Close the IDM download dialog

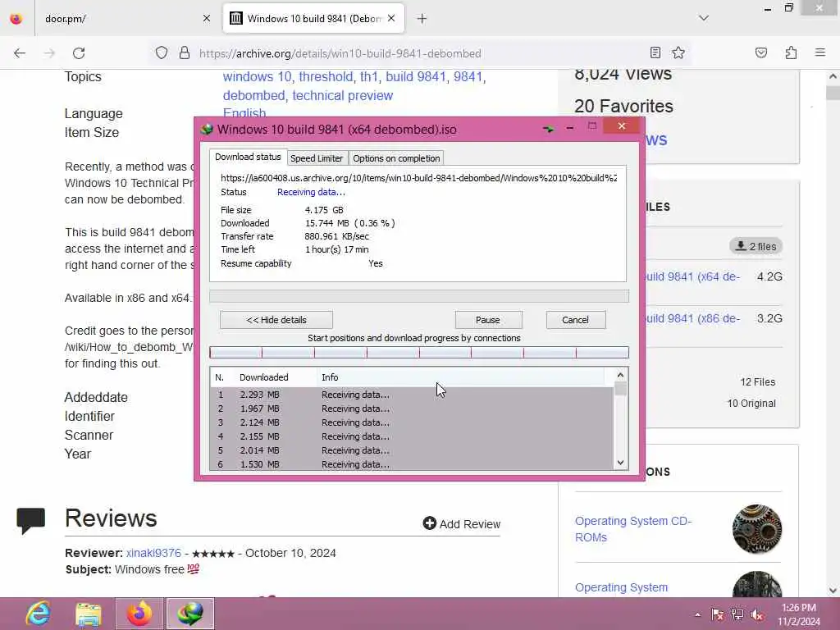click(622, 126)
